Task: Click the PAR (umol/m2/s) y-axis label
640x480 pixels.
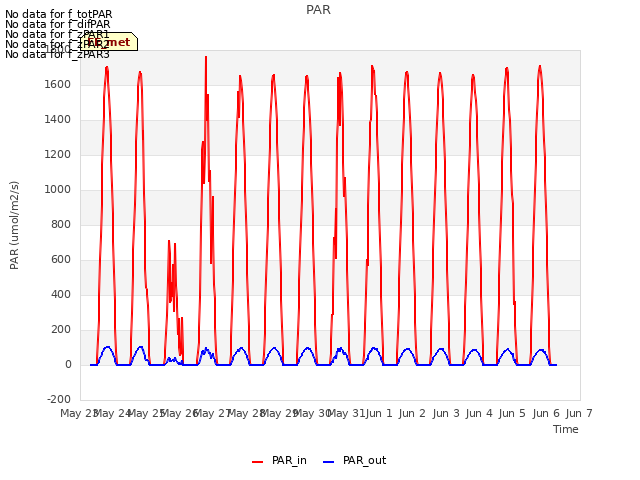Action: (14, 225)
